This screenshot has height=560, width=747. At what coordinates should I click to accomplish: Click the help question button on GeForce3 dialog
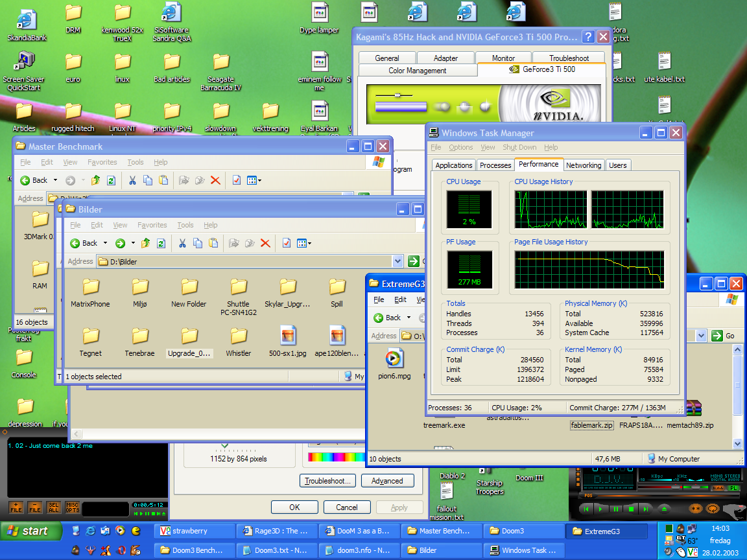(588, 37)
